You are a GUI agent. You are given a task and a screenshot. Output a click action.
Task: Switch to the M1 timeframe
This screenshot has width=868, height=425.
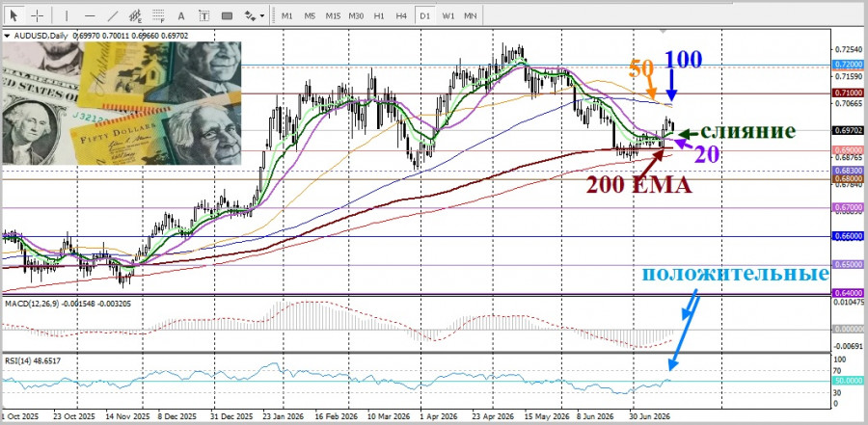[x=286, y=15]
